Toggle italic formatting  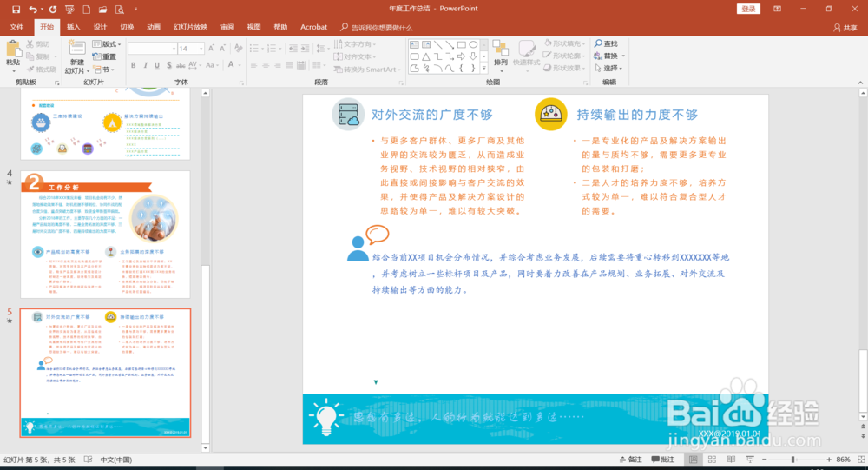pos(145,65)
